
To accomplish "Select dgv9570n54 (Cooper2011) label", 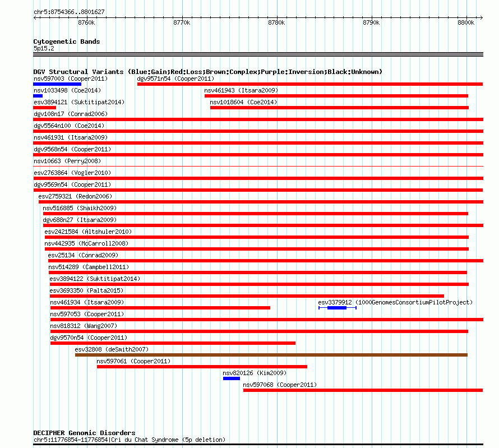I will (89, 338).
